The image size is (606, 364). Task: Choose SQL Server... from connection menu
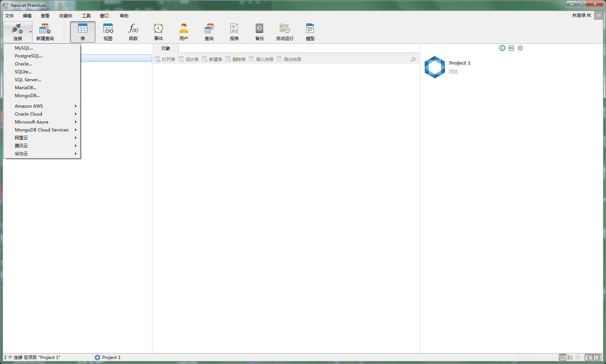coord(42,79)
